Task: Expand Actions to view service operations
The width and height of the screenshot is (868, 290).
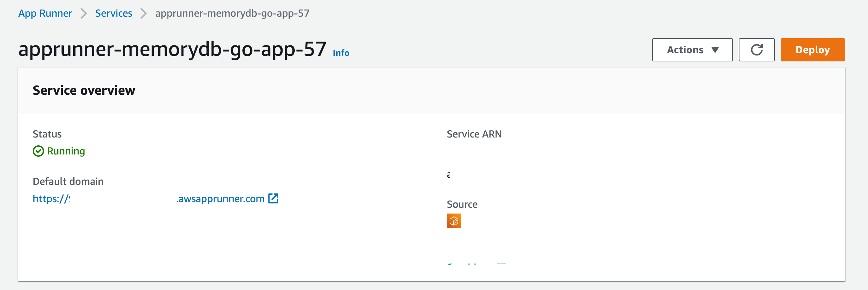Action: (x=692, y=49)
